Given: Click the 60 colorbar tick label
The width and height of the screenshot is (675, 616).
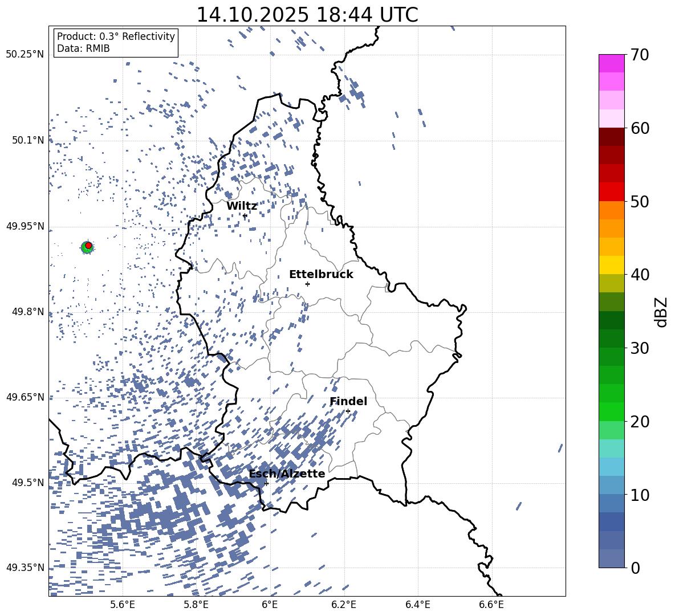Looking at the screenshot, I should point(640,128).
